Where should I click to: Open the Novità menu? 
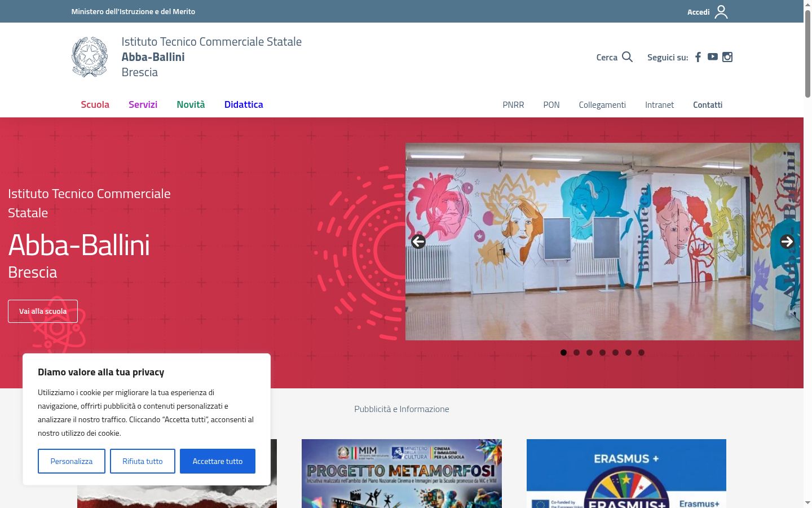[191, 104]
